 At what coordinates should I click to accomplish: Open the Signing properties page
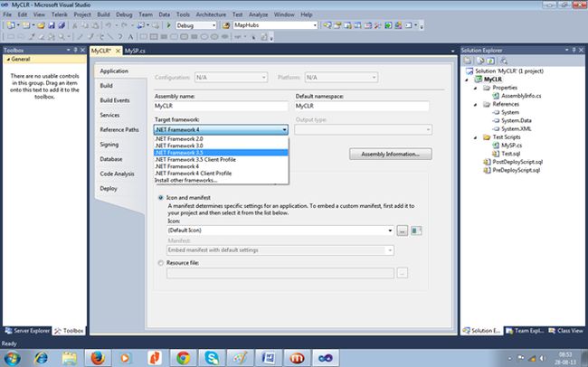(109, 145)
